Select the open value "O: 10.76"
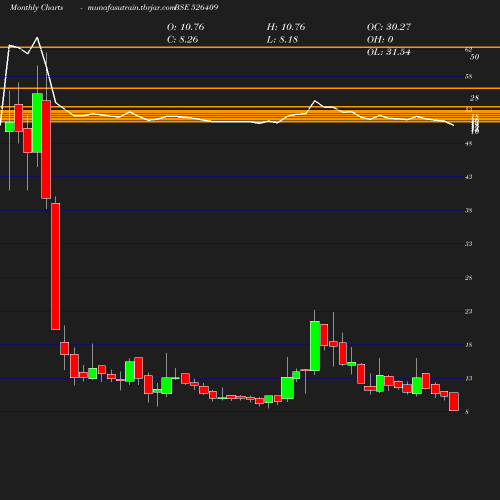Image resolution: width=500 pixels, height=500 pixels. [x=185, y=27]
